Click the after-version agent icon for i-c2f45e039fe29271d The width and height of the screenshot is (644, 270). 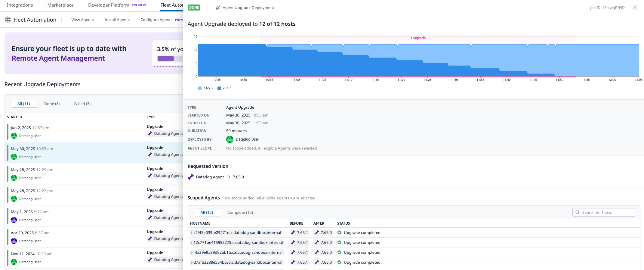(317, 232)
